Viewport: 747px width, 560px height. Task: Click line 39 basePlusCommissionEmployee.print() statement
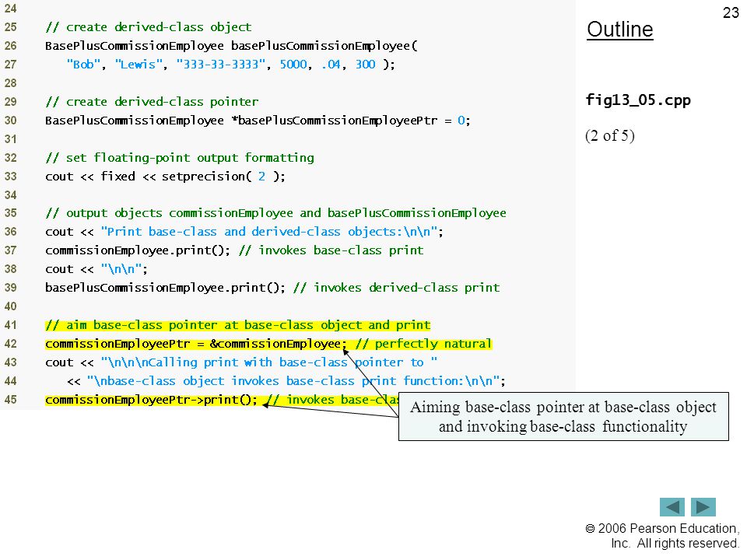click(165, 288)
